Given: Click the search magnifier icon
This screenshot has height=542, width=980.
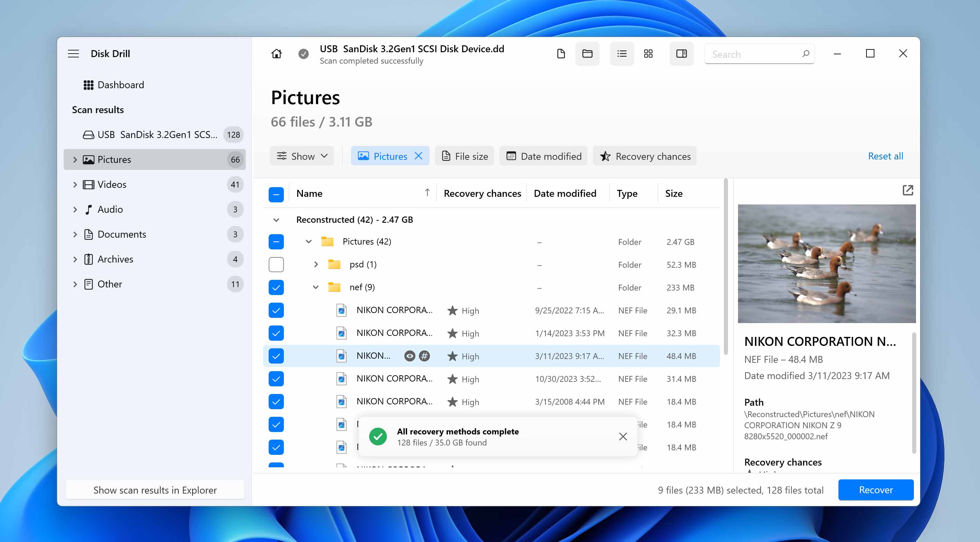Looking at the screenshot, I should point(806,54).
